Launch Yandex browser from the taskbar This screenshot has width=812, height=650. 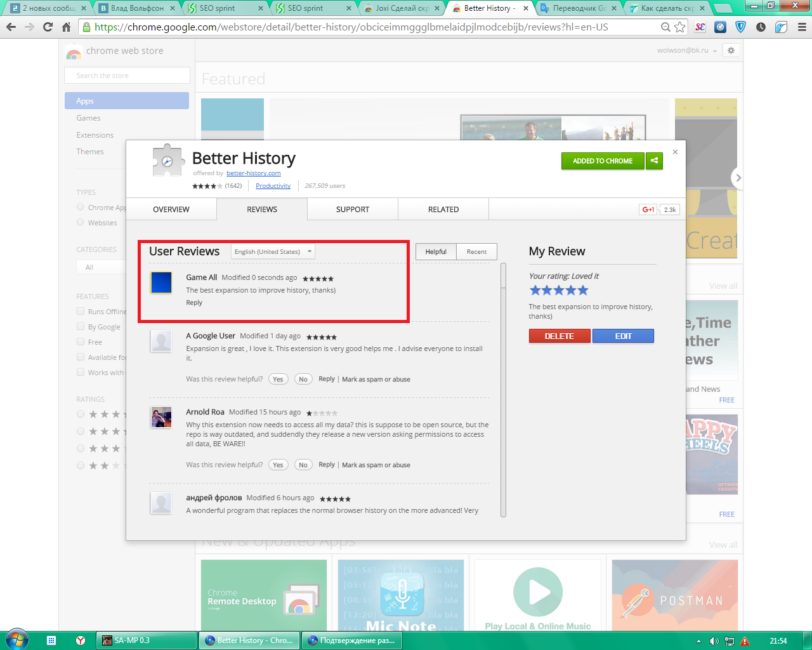pos(81,640)
